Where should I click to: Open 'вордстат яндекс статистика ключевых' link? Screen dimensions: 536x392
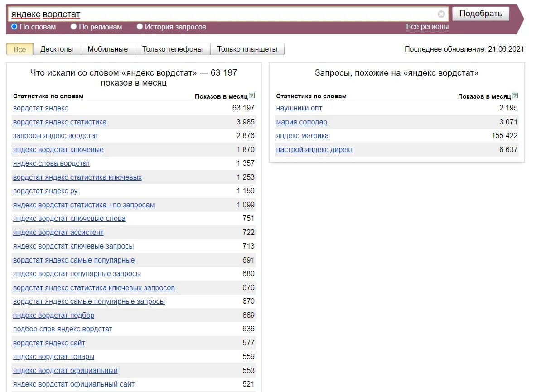click(77, 177)
